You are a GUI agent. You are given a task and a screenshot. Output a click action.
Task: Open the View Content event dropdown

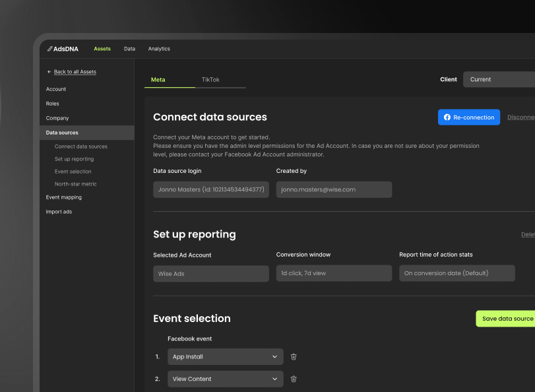225,379
